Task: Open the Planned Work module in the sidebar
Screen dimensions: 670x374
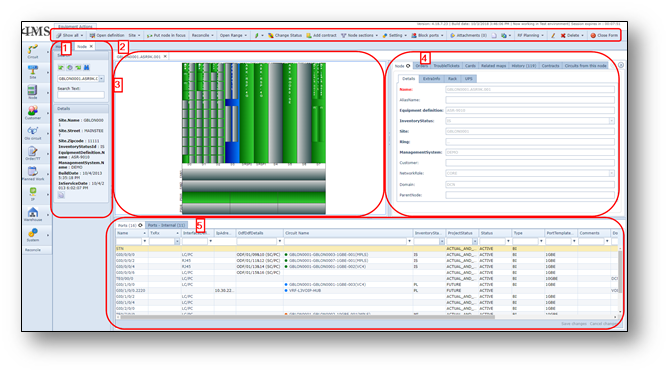Action: [33, 173]
